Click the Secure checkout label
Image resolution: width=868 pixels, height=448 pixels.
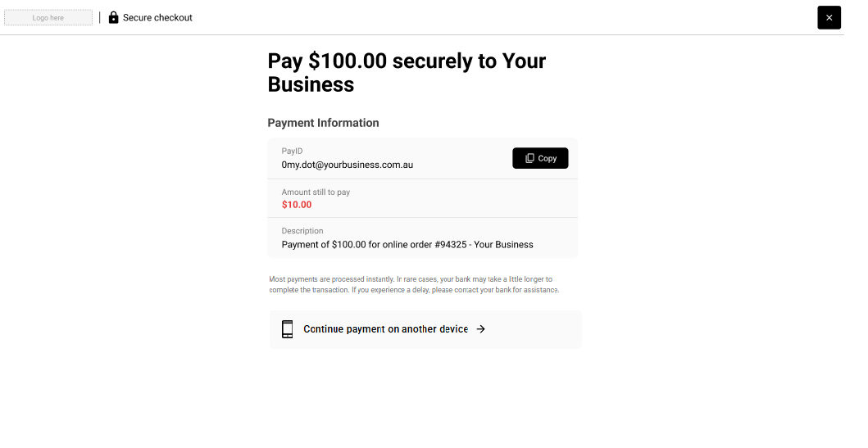click(157, 18)
